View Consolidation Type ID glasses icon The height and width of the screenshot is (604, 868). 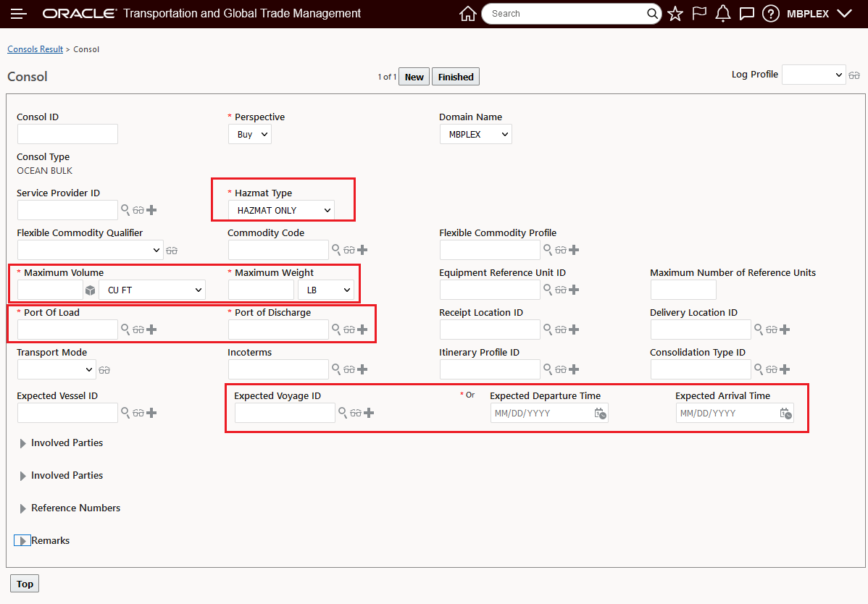click(772, 369)
